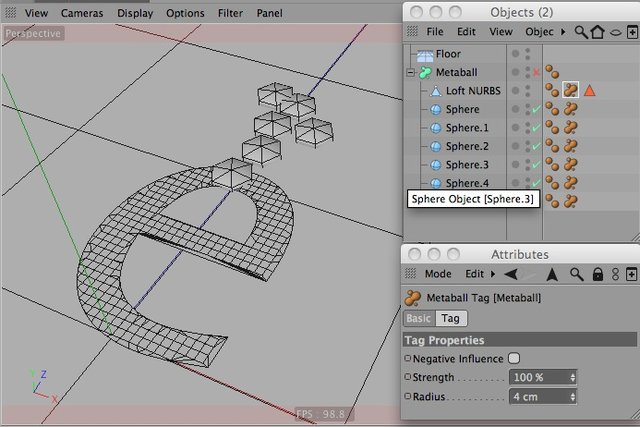Open the overflow arrow after Objec menu
Viewport: 640px width, 427px height.
point(563,32)
